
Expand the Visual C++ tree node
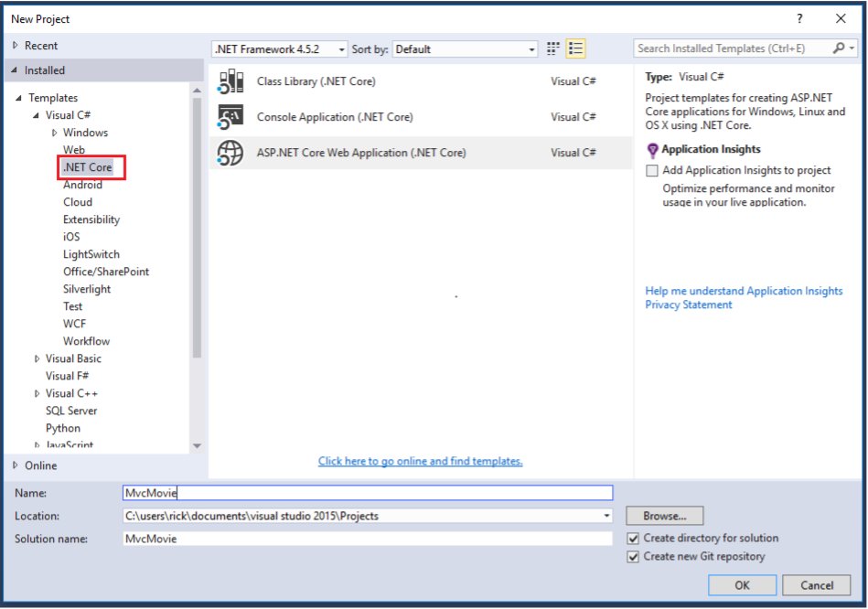coord(38,393)
